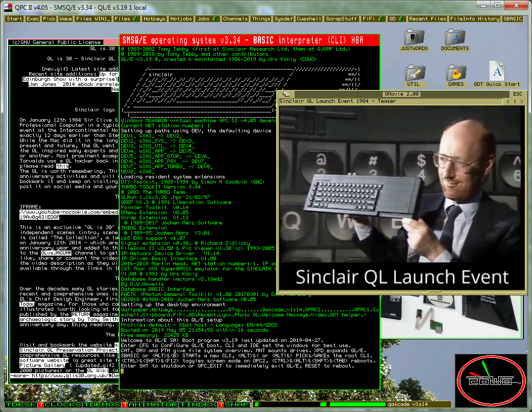532x412 pixels.
Task: Click the movie title field in QMovie
Action: pyautogui.click(x=390, y=101)
